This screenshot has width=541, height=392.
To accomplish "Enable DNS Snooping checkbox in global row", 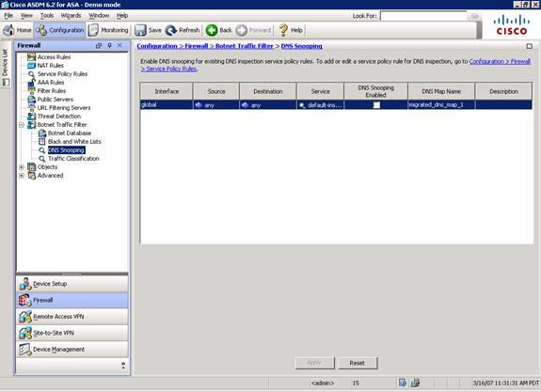I will 376,105.
